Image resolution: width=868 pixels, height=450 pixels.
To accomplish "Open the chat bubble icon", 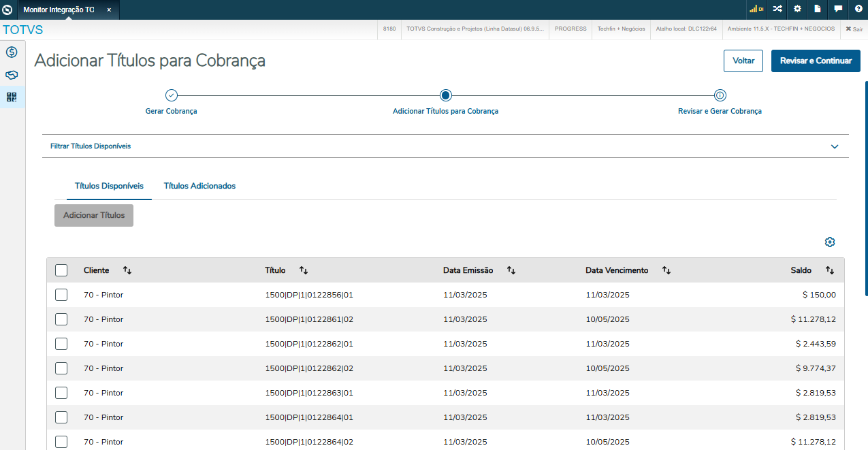I will (x=838, y=9).
